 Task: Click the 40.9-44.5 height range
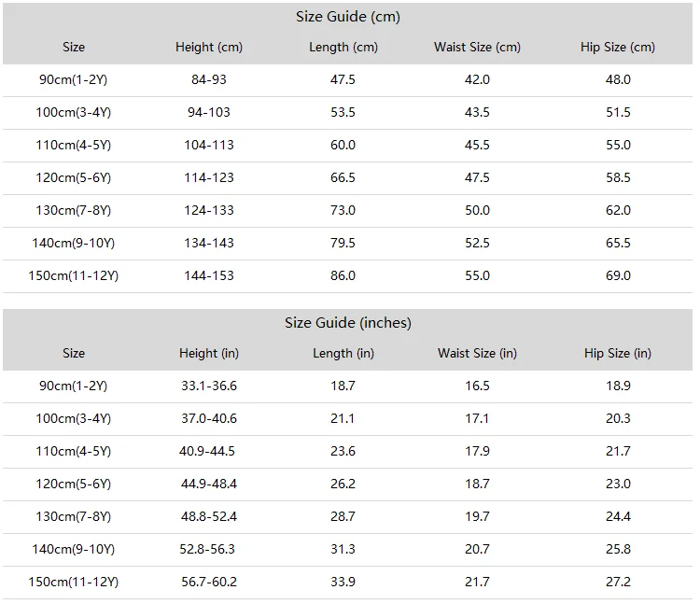(209, 452)
